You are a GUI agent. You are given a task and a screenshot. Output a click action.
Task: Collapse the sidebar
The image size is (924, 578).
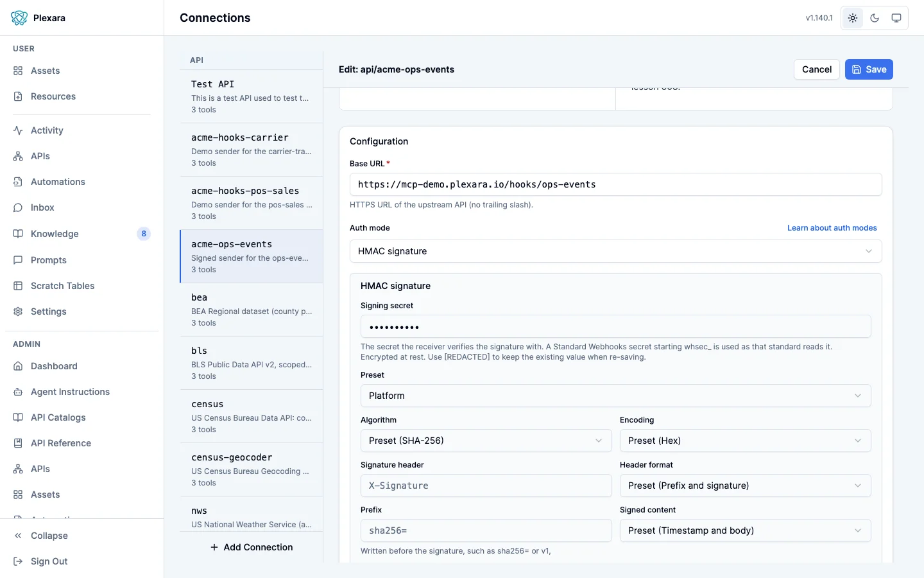[x=81, y=536]
